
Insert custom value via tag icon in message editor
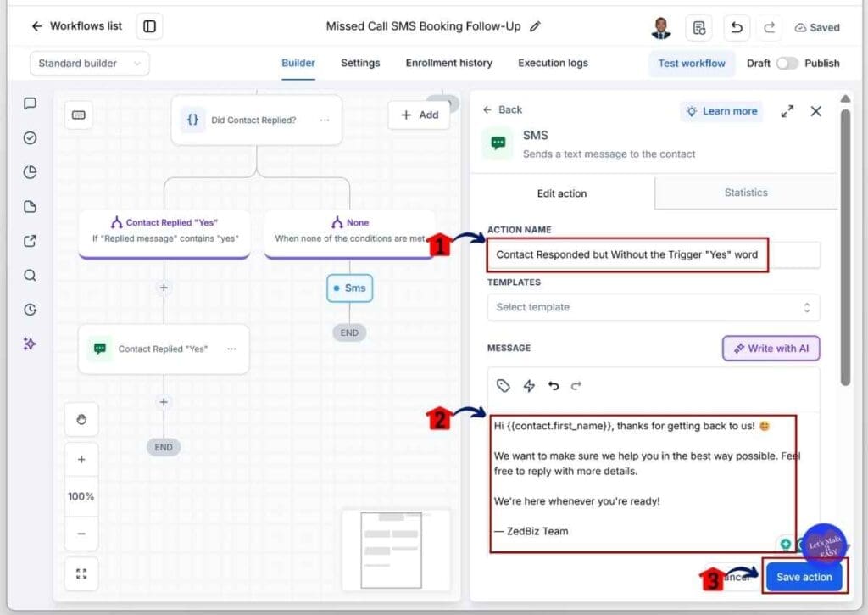[503, 386]
